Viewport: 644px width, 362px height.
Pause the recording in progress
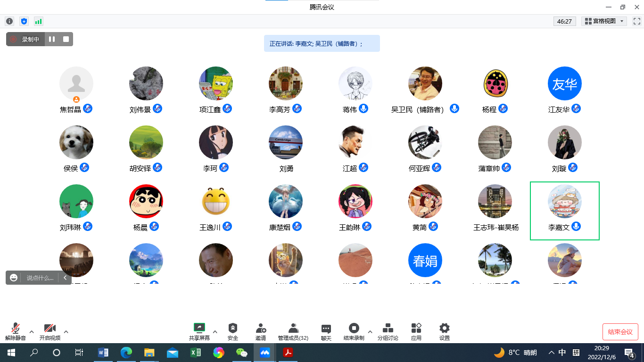(52, 40)
